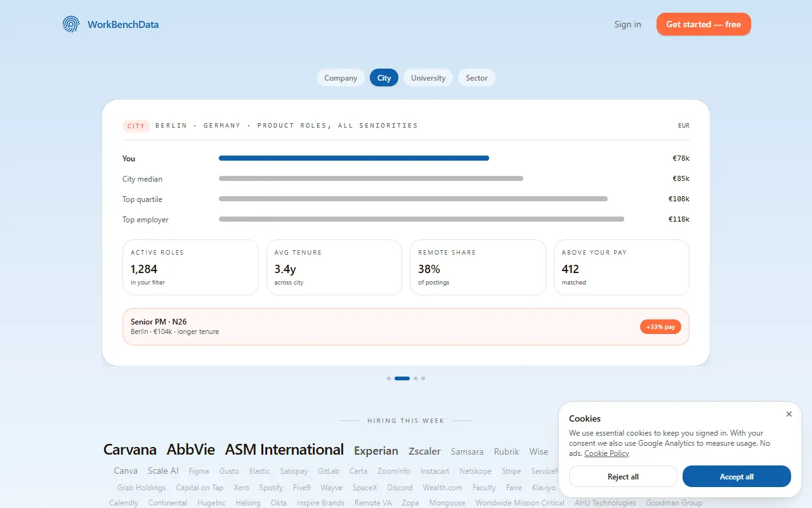Open the Carvana company link

(130, 450)
